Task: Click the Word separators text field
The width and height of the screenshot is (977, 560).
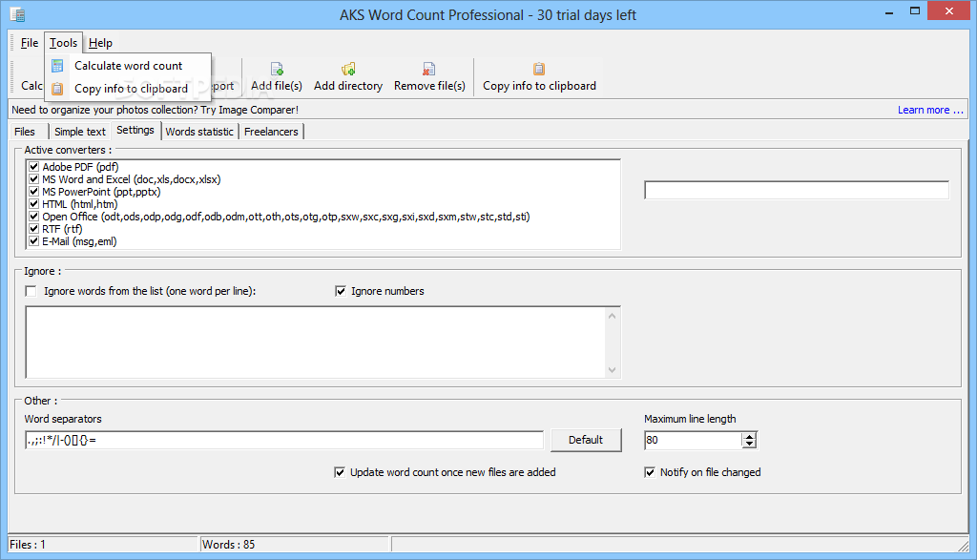Action: point(284,440)
